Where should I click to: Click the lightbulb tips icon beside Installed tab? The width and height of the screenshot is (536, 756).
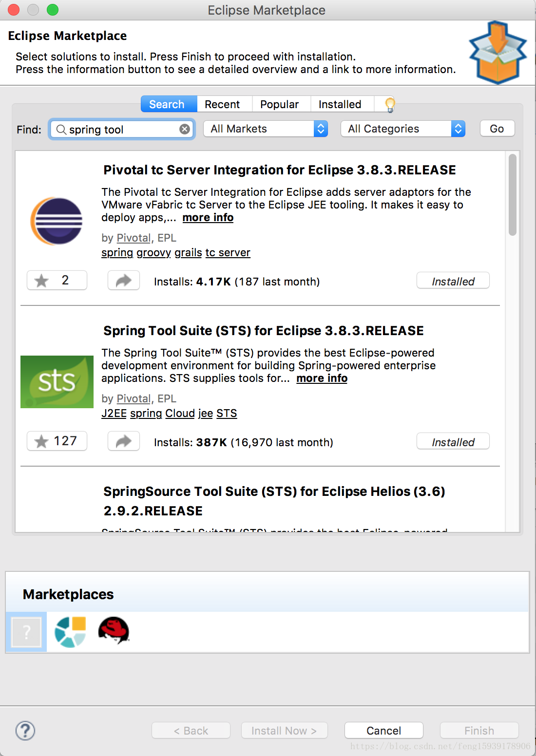click(x=390, y=104)
